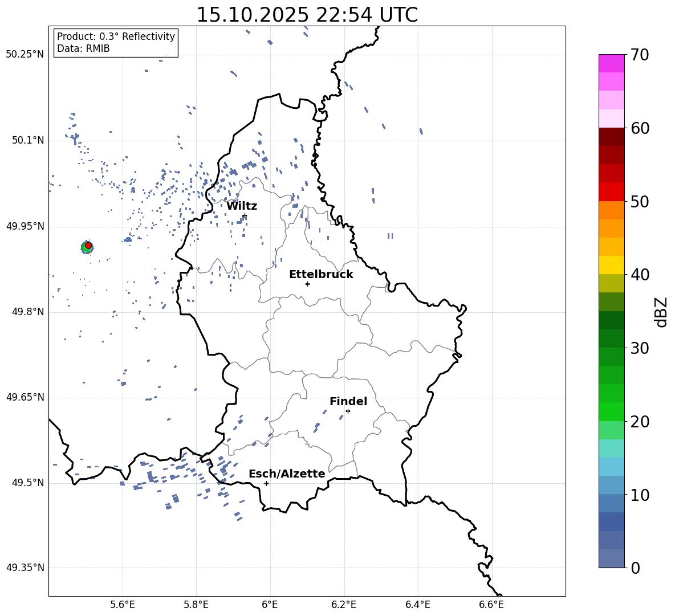Click the Data: RMIB text
This screenshot has width=675, height=616.
[83, 48]
